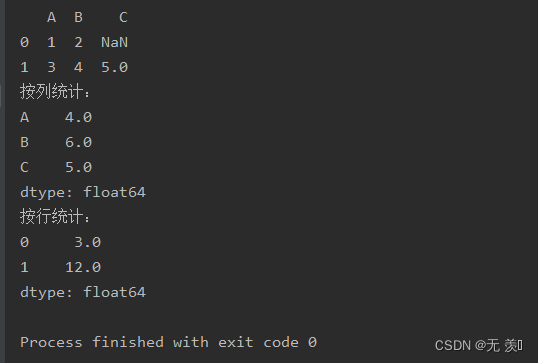Click column header C in the DataFrame output
Viewport: 538px width, 363px height.
(x=123, y=17)
